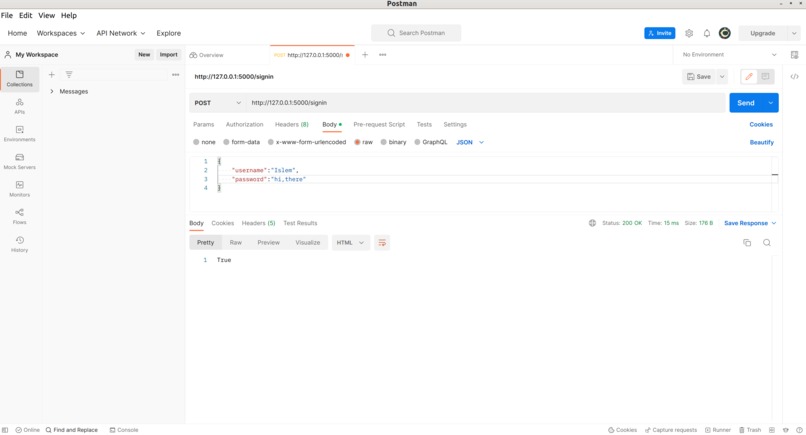The width and height of the screenshot is (806, 435).
Task: Open the POST method dropdown
Action: [217, 103]
